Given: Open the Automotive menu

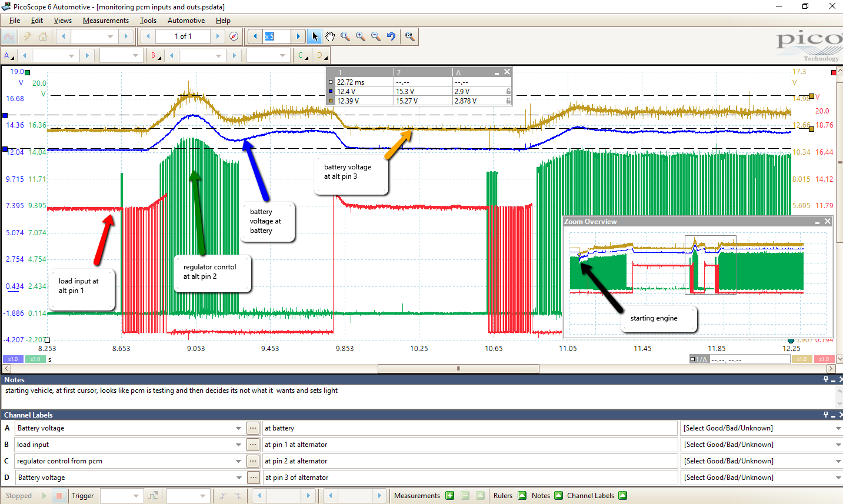Looking at the screenshot, I should (x=186, y=21).
